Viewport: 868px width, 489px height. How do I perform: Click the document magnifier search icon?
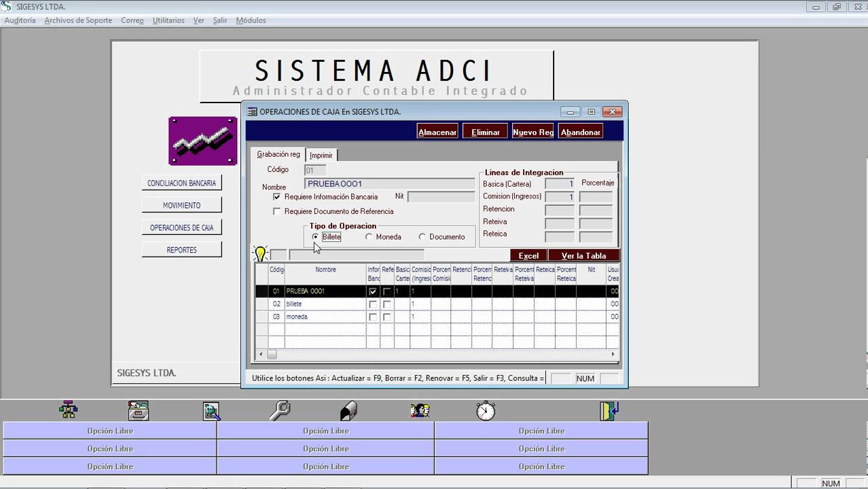point(211,411)
